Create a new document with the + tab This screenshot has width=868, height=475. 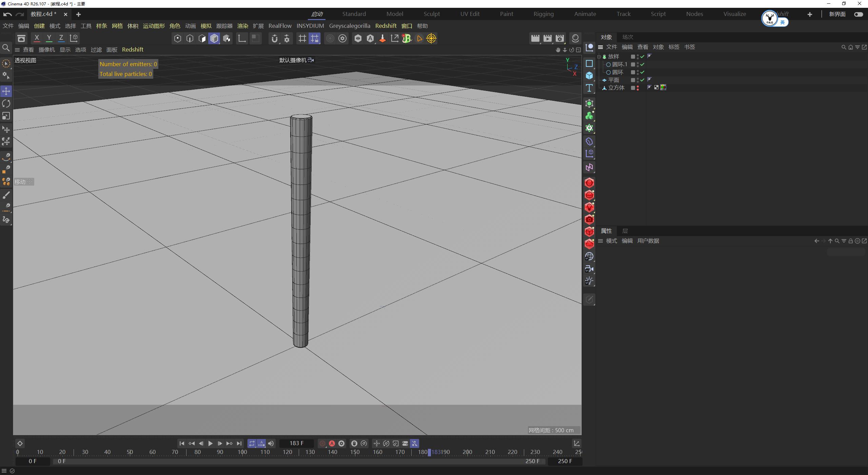tap(78, 14)
